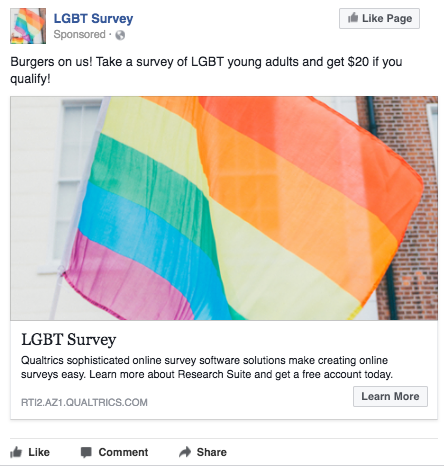Open the LGBT Survey page name link
This screenshot has width=444, height=466.
point(93,18)
